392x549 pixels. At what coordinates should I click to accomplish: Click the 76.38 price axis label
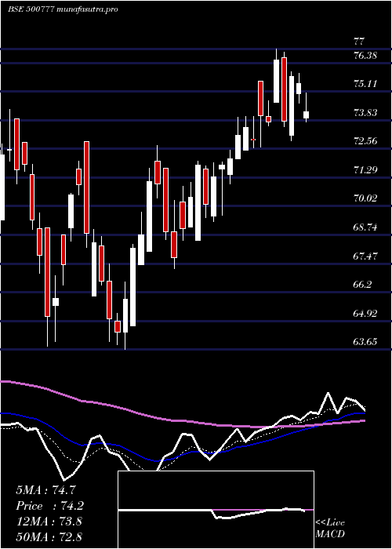coord(365,56)
